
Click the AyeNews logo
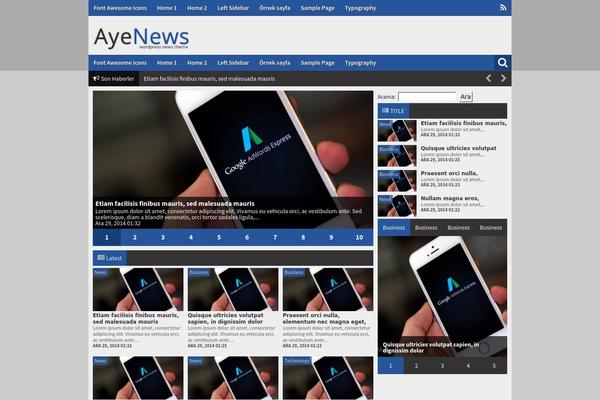(x=141, y=38)
